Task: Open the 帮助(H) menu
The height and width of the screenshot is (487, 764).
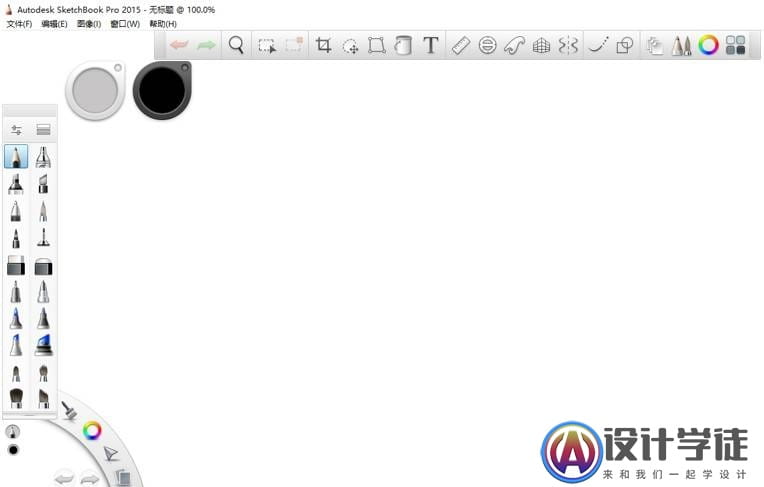Action: pos(163,24)
